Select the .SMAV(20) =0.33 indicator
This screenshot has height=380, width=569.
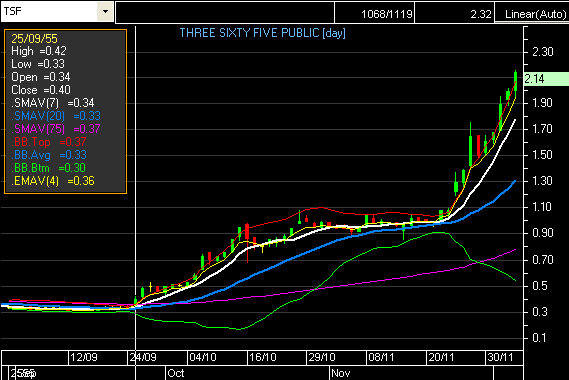pos(56,116)
